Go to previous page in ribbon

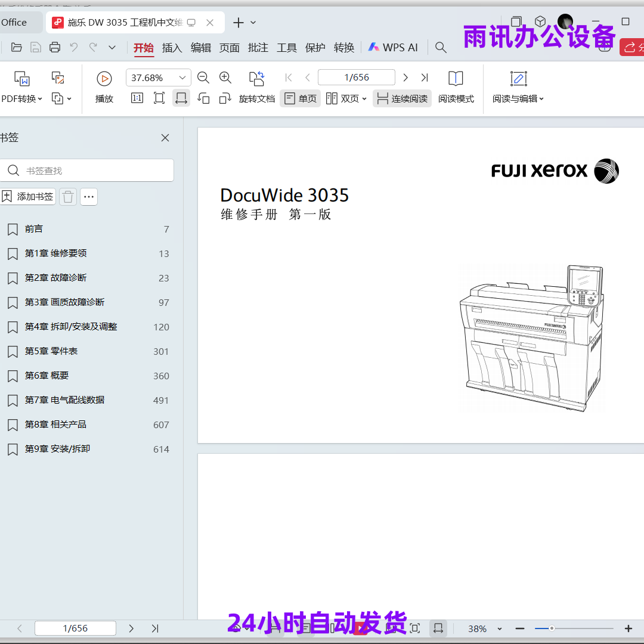click(307, 78)
